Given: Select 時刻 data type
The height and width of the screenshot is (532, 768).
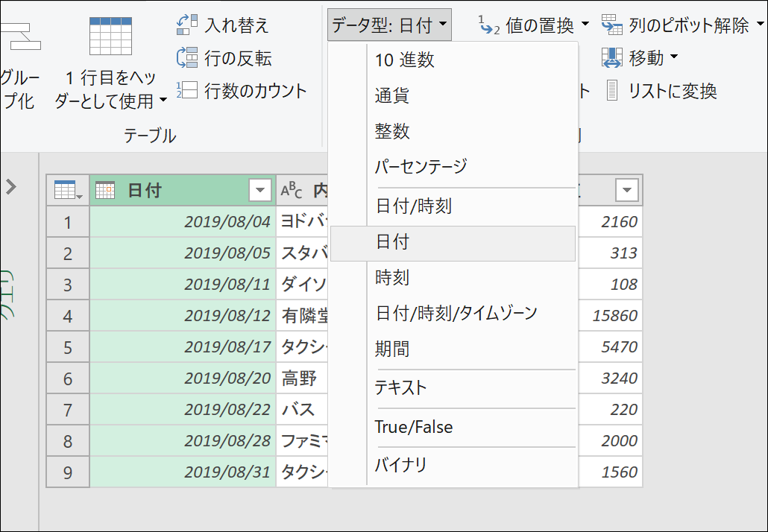Looking at the screenshot, I should point(453,277).
